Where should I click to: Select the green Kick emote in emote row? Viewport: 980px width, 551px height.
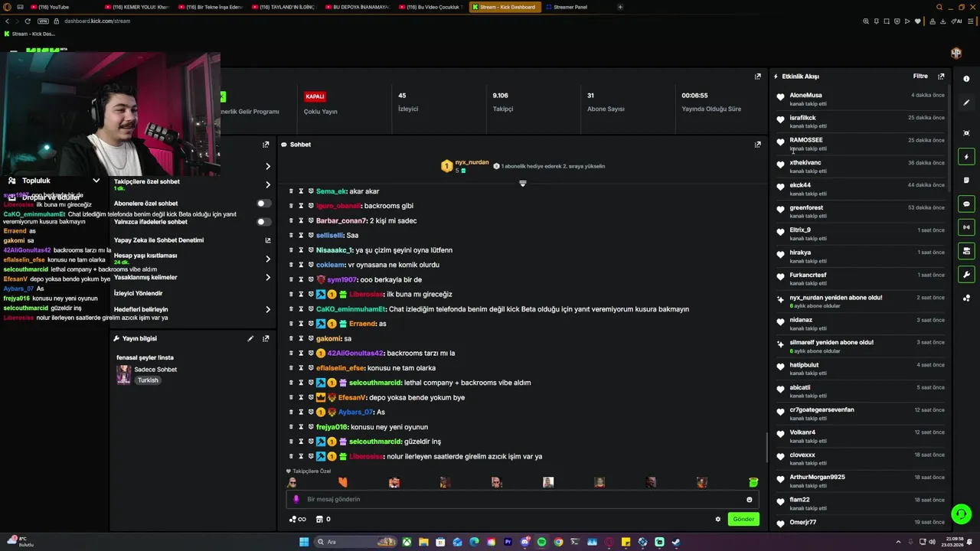[x=753, y=482]
